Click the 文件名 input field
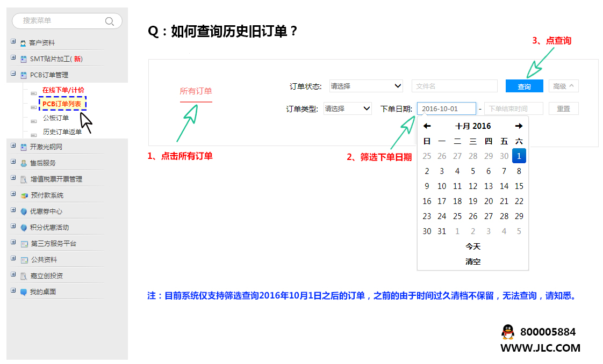Viewport: 603px width, 364px height. [x=454, y=86]
